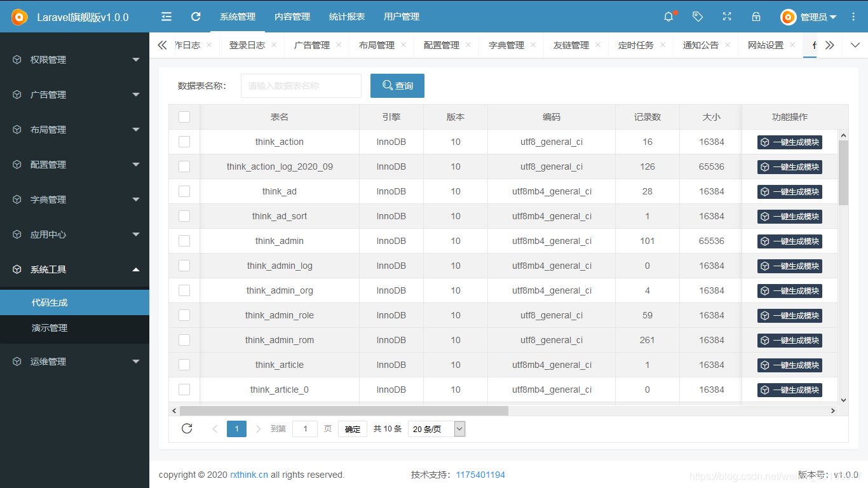The height and width of the screenshot is (488, 868).
Task: Close the 通知公告 tab
Action: click(x=728, y=45)
